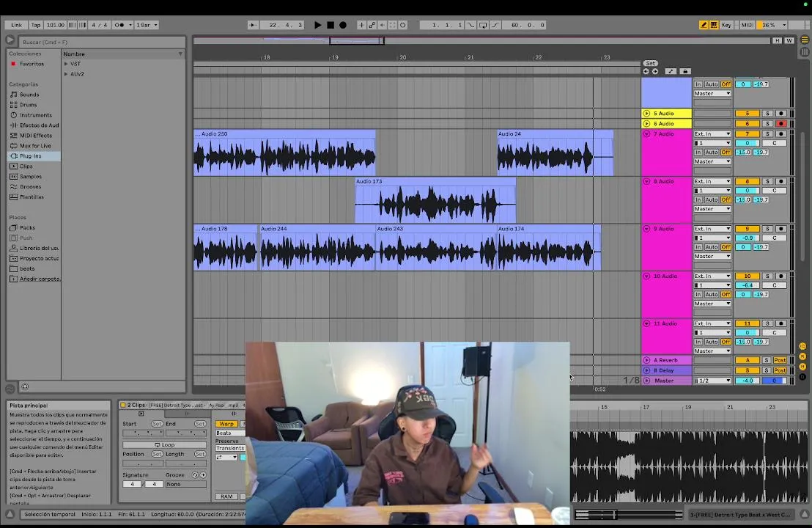Open Master track 1/2 output dropdown
The height and width of the screenshot is (528, 812).
tap(712, 381)
